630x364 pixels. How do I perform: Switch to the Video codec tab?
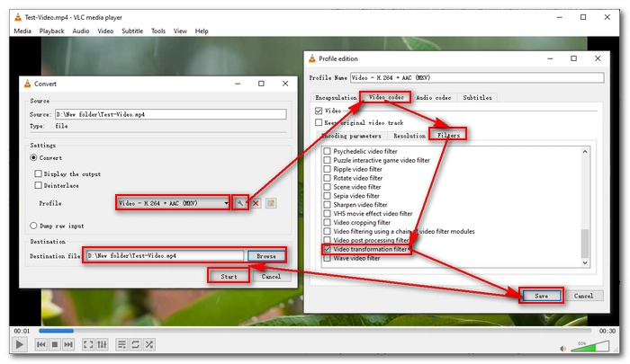[x=386, y=97]
